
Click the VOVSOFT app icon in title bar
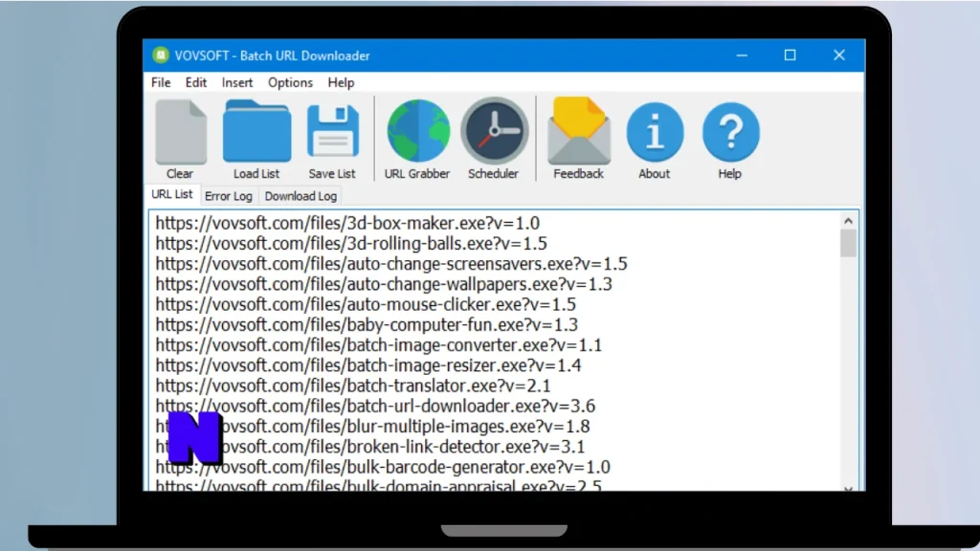click(161, 55)
